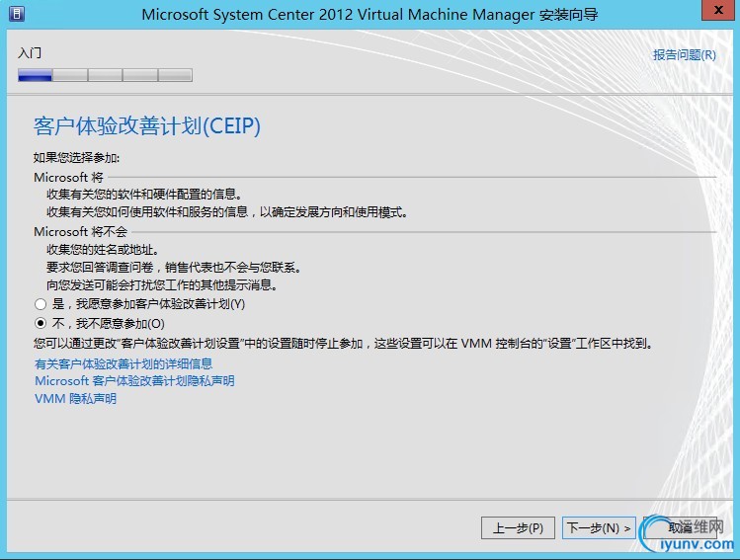Open the 报告问题(R) link
740x560 pixels.
tap(685, 55)
